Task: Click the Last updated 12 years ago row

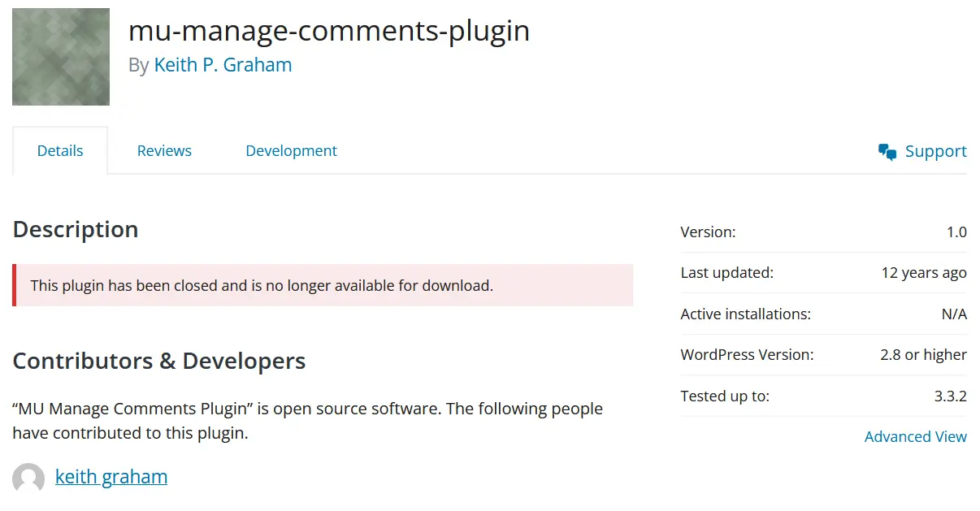Action: 823,273
